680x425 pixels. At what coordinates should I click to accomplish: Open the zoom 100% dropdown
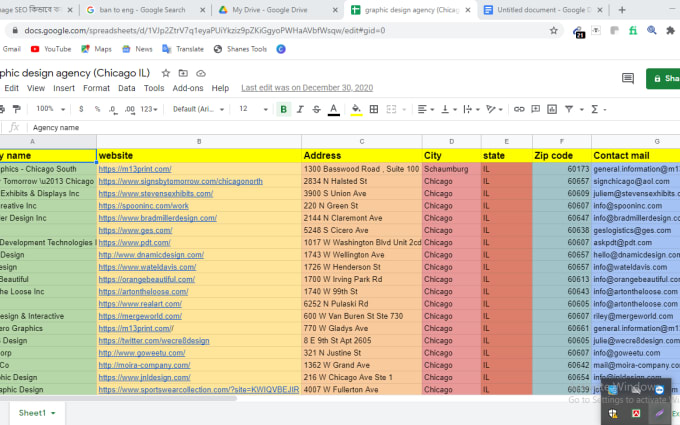point(50,109)
